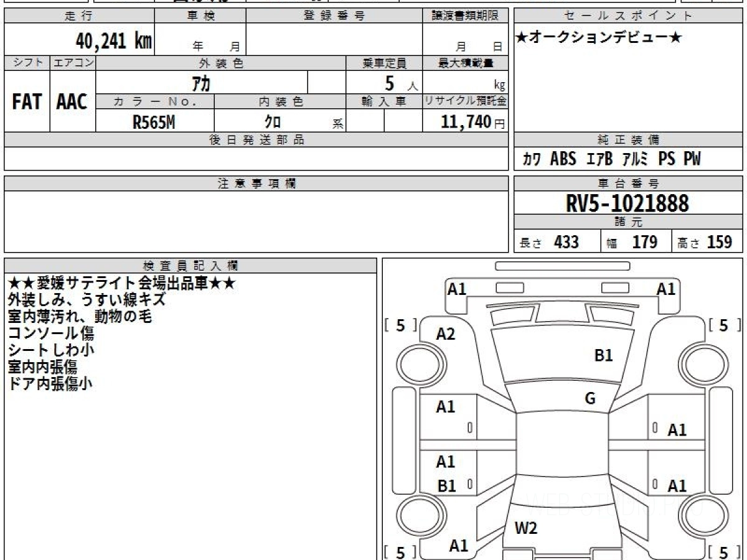747x560 pixels.
Task: Click the W2 mark on the diagram
Action: (526, 528)
